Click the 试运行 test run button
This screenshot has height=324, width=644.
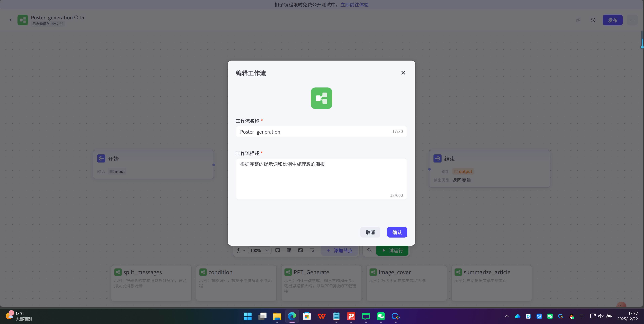coord(392,250)
